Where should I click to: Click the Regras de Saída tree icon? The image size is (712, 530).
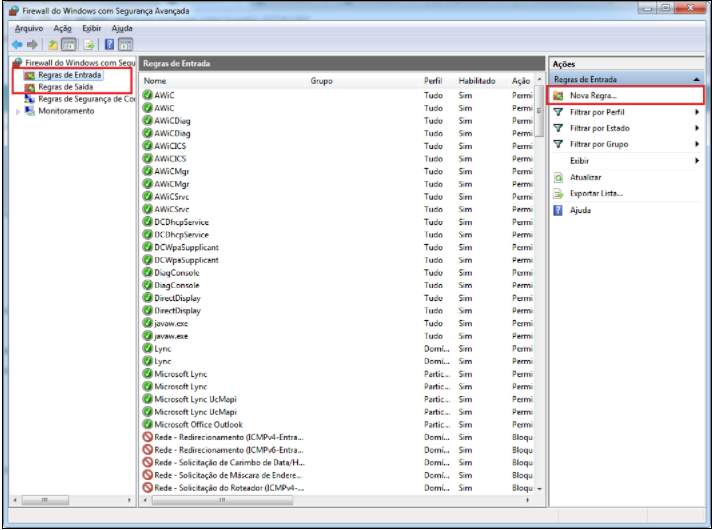(30, 87)
